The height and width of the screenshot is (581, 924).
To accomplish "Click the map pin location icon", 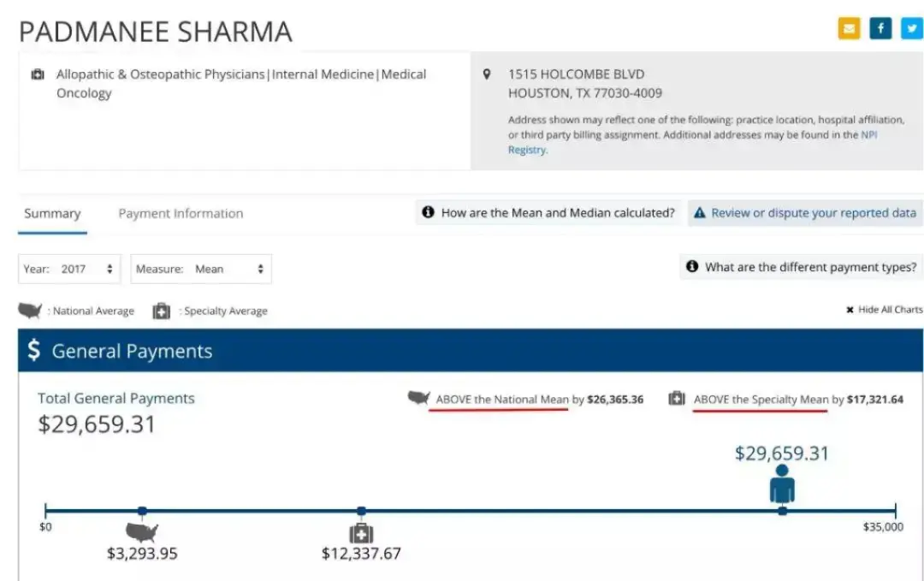I will [x=487, y=74].
